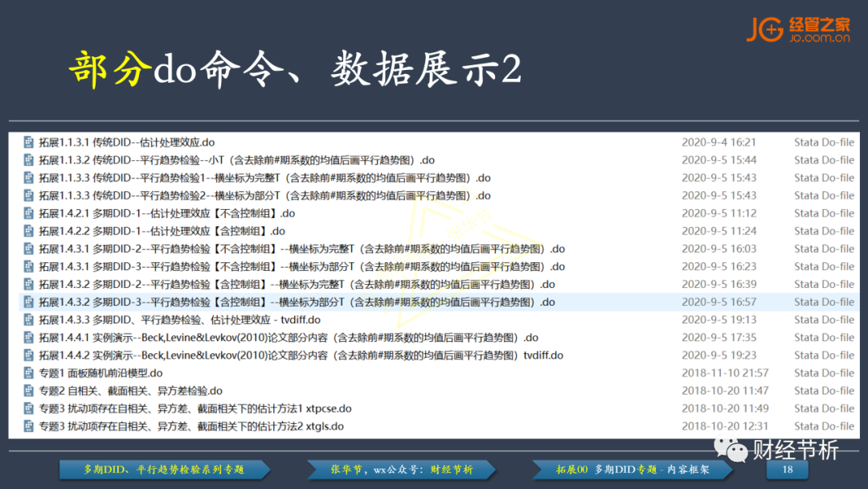This screenshot has height=489, width=868.
Task: Select the highlighted 拓展1.4.3.2 多期DID-3 file row
Action: click(296, 302)
